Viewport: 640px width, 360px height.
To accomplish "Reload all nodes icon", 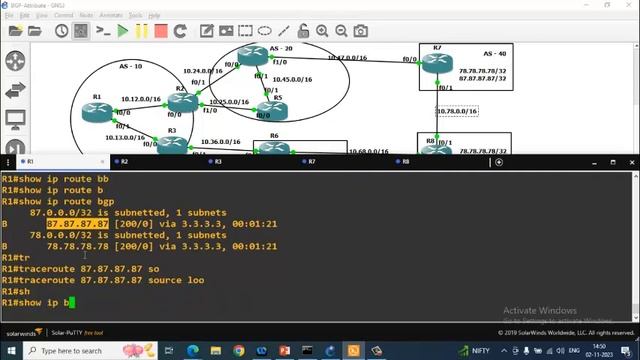I will [180, 31].
